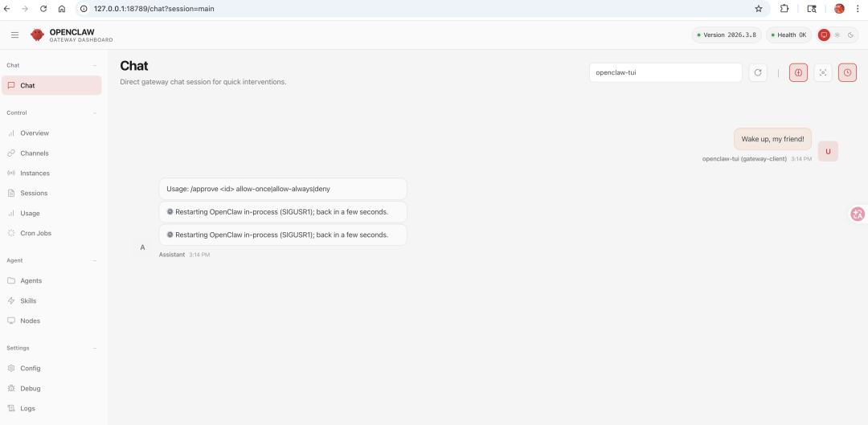Bookmark this page with star
Viewport: 868px width, 425px height.
click(759, 9)
